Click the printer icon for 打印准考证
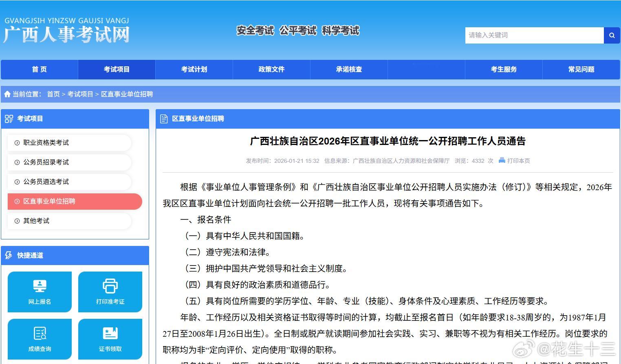The height and width of the screenshot is (364, 621). click(110, 286)
